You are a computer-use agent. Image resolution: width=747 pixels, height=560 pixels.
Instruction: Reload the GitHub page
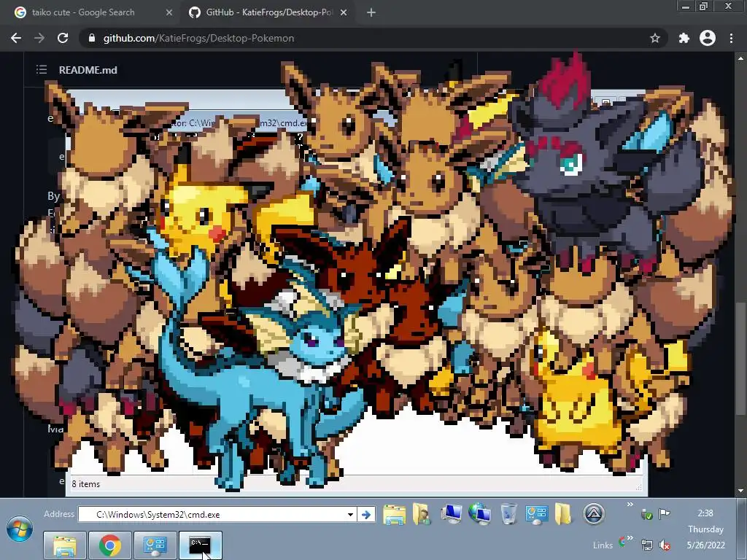(x=63, y=38)
